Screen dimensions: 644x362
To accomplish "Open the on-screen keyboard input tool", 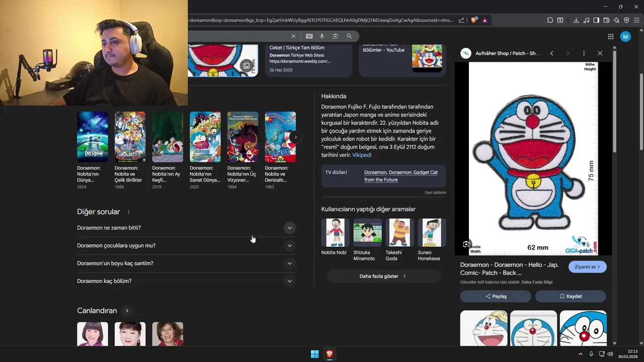I will [x=309, y=36].
